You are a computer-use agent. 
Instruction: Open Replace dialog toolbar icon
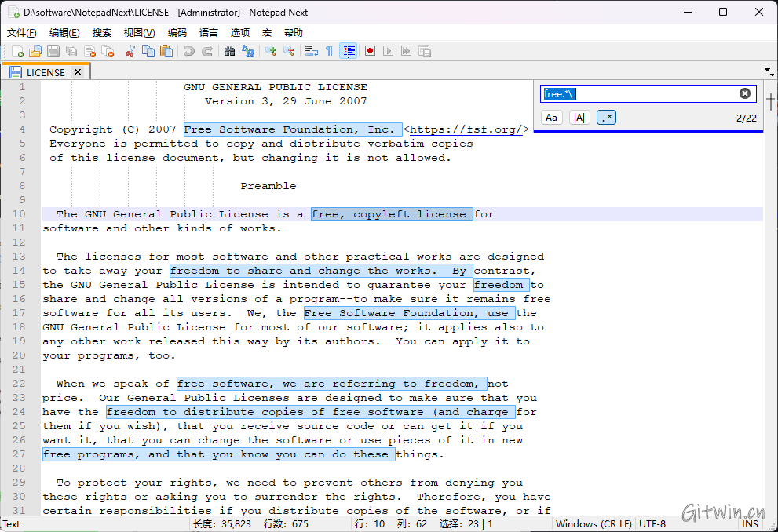tap(247, 51)
